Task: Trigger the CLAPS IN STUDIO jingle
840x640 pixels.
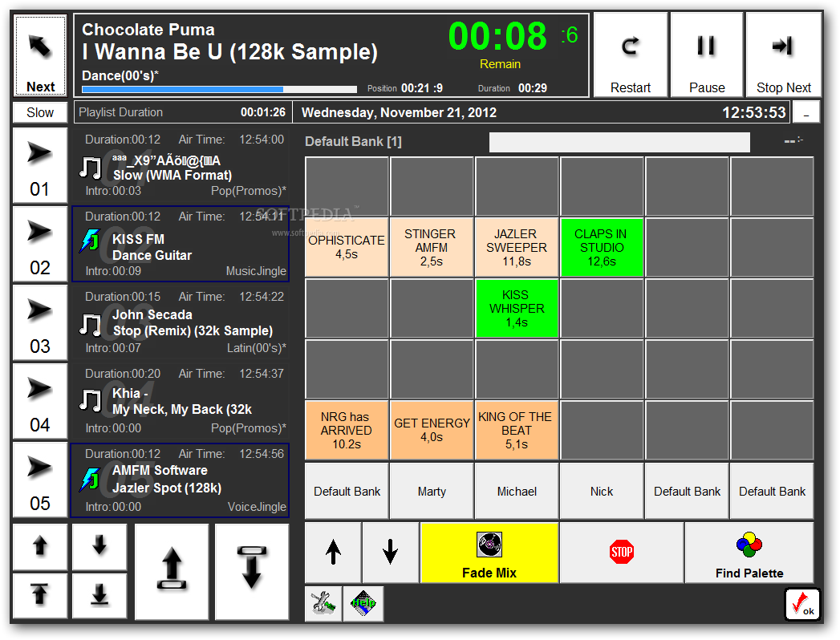Action: [x=602, y=248]
